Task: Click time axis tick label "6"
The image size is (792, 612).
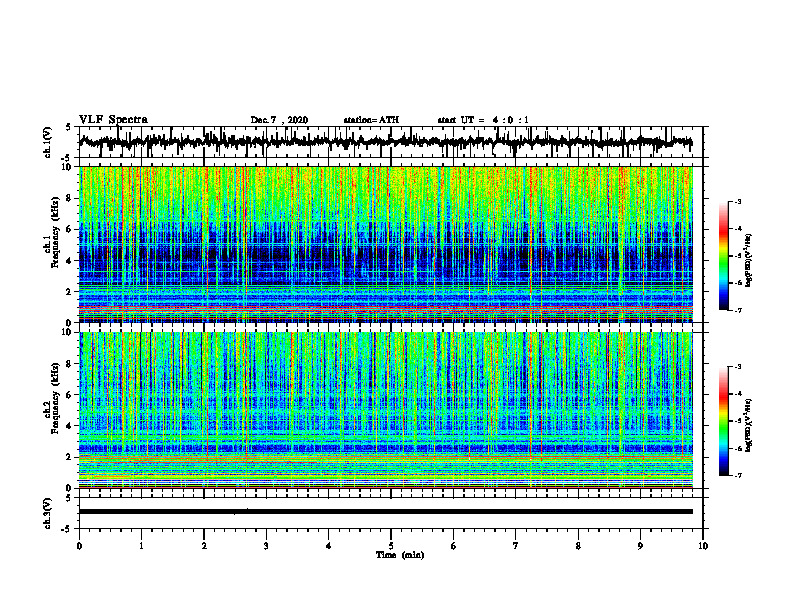Action: 454,546
